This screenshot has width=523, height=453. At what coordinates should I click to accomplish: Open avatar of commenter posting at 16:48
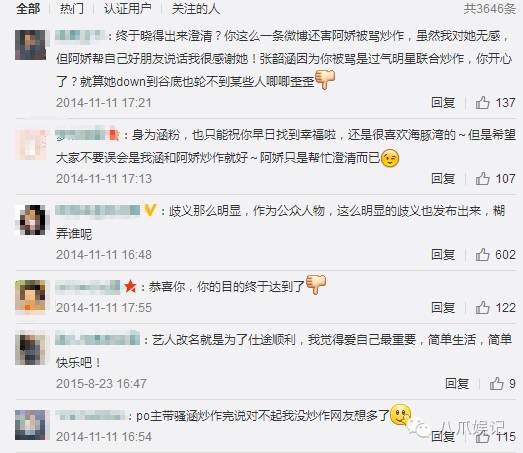pyautogui.click(x=30, y=220)
